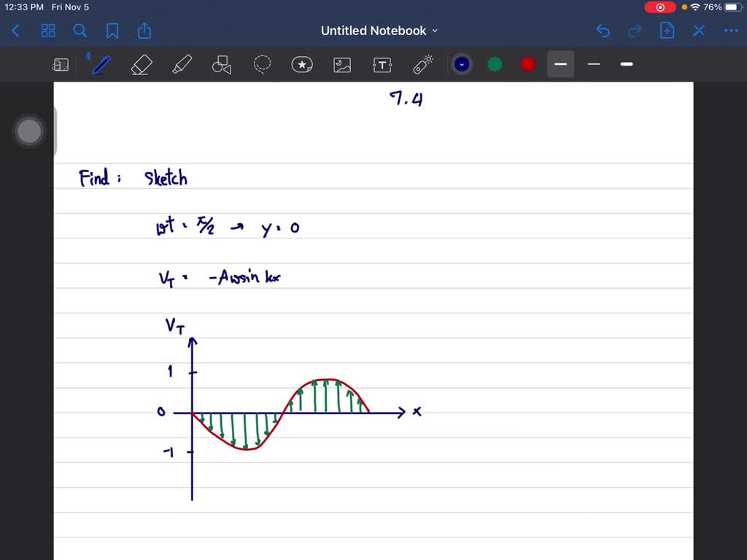Toggle read-only viewing mode
The height and width of the screenshot is (560, 747).
(x=61, y=64)
